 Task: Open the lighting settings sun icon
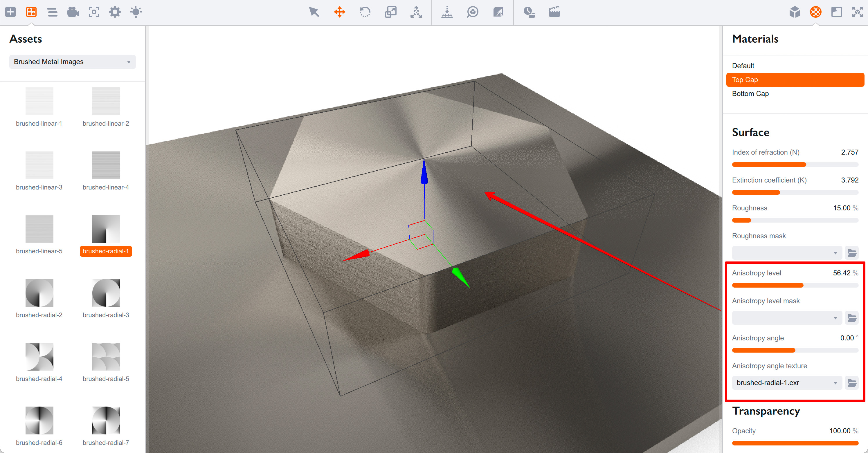136,12
